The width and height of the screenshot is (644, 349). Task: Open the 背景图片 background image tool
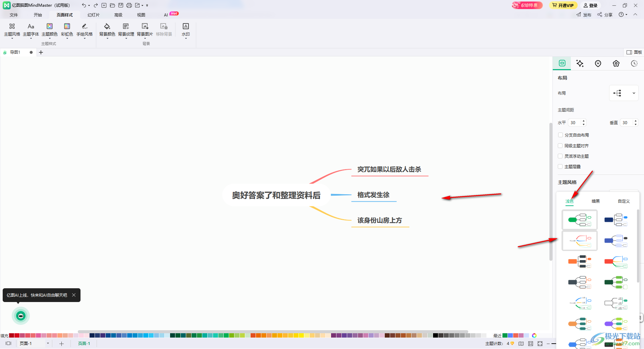(x=145, y=30)
